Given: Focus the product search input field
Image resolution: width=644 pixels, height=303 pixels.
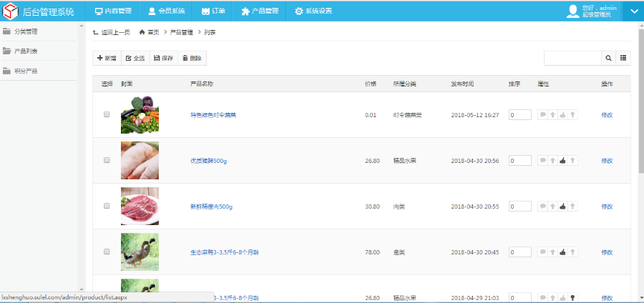Looking at the screenshot, I should point(573,58).
